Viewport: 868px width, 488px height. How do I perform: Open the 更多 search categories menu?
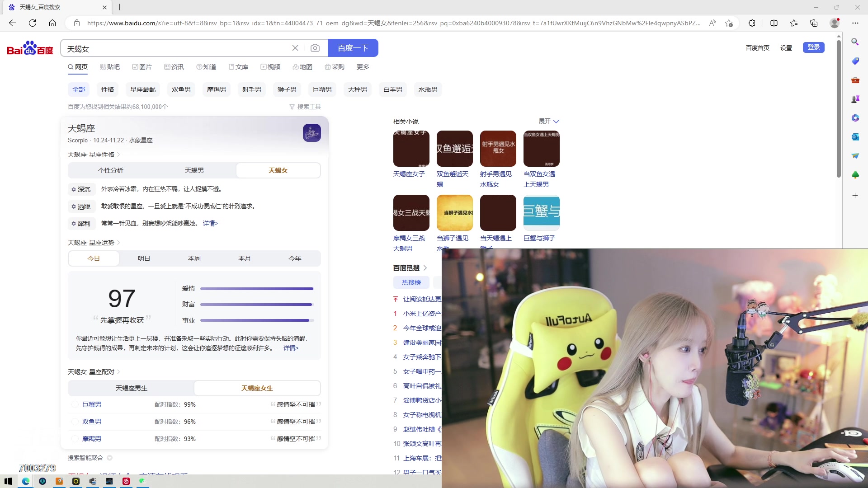pos(363,67)
